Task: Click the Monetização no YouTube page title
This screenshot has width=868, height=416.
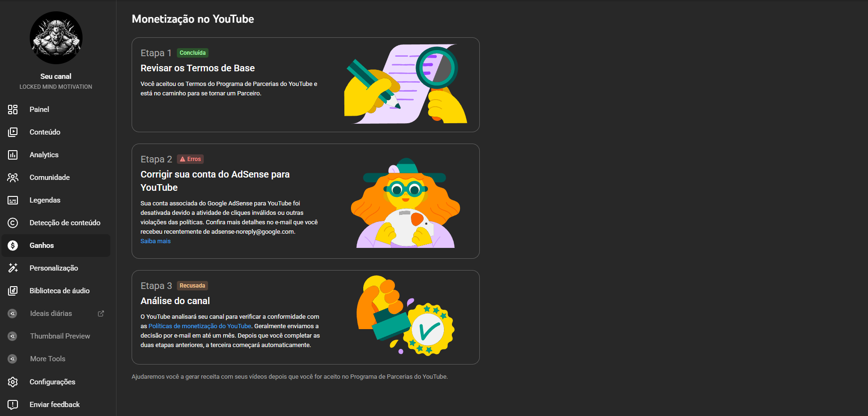Action: [x=193, y=19]
